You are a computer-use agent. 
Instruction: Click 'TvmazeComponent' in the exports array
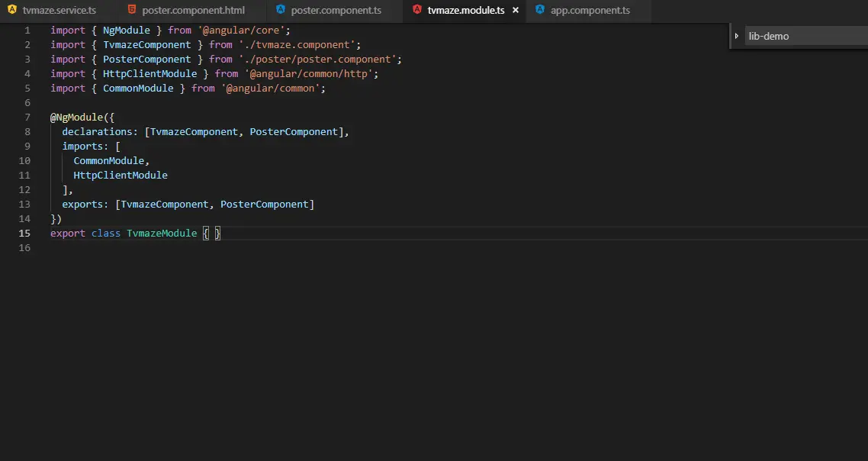click(165, 205)
